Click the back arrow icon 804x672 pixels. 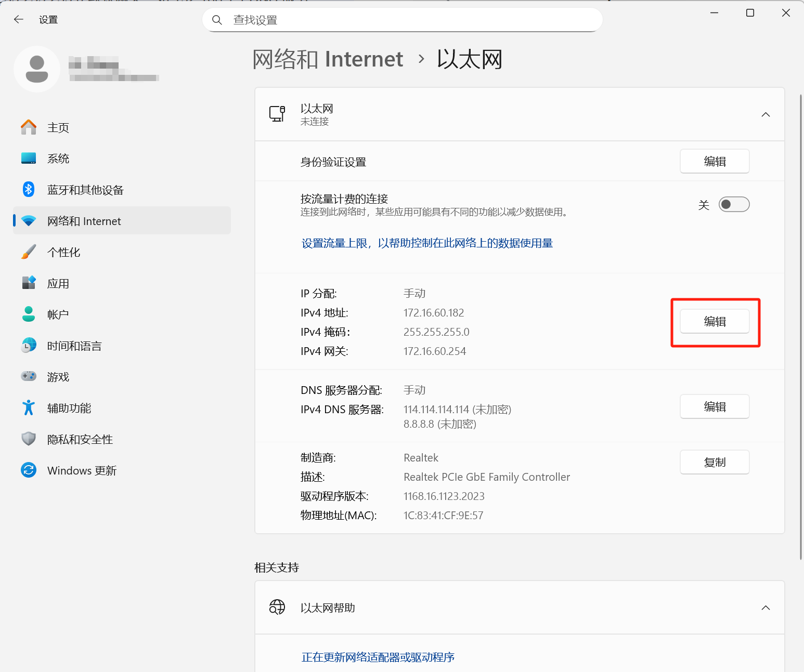pos(19,20)
